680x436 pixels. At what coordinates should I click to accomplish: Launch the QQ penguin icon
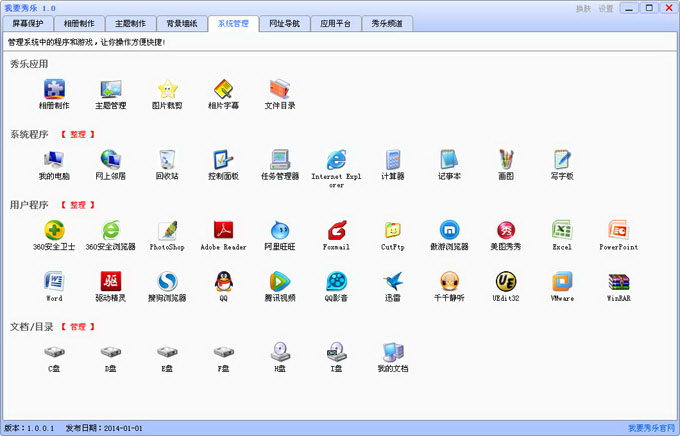tap(223, 282)
